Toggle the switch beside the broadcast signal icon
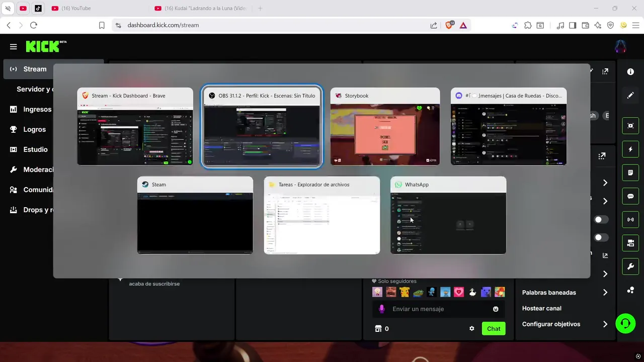644x362 pixels. pyautogui.click(x=601, y=219)
